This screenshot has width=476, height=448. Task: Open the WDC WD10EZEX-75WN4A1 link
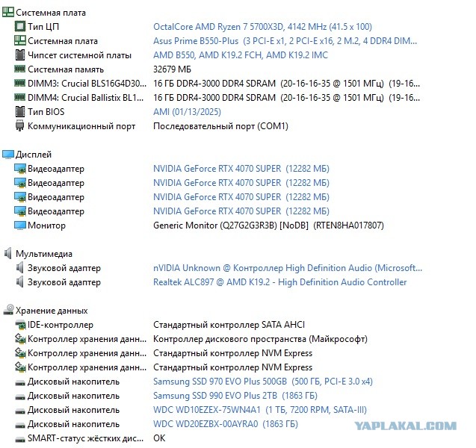260,410
